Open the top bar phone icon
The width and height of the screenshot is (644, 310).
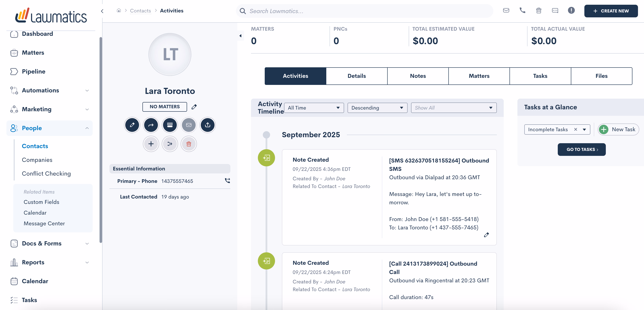[522, 11]
